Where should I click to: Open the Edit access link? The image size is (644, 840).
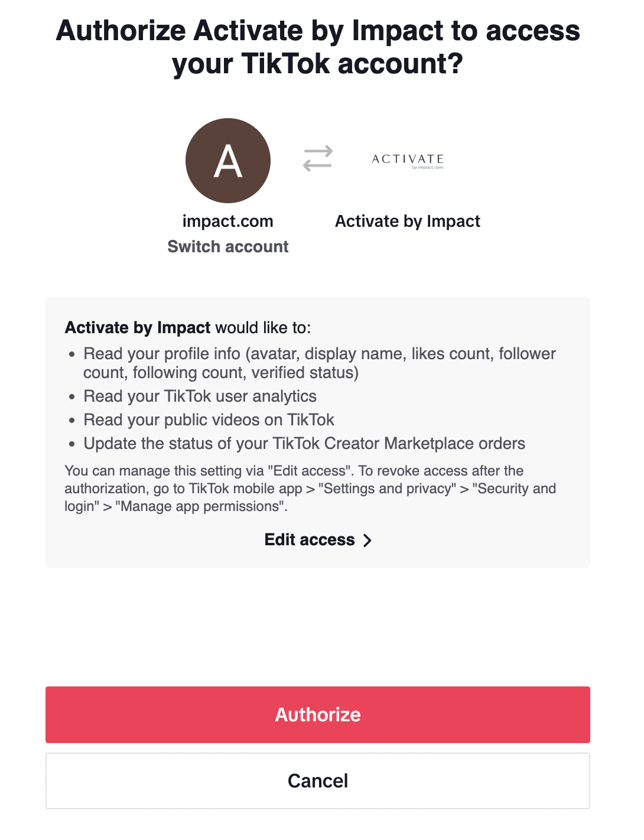click(310, 540)
